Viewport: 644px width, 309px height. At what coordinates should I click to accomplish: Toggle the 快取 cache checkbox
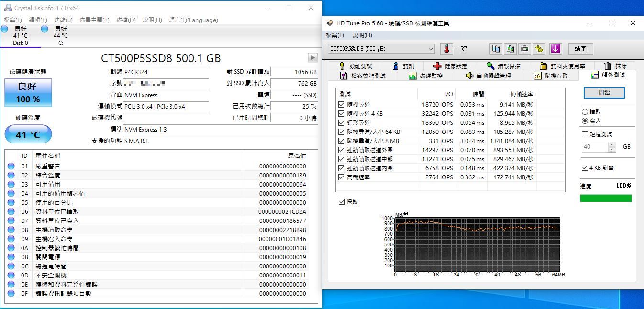tap(341, 202)
